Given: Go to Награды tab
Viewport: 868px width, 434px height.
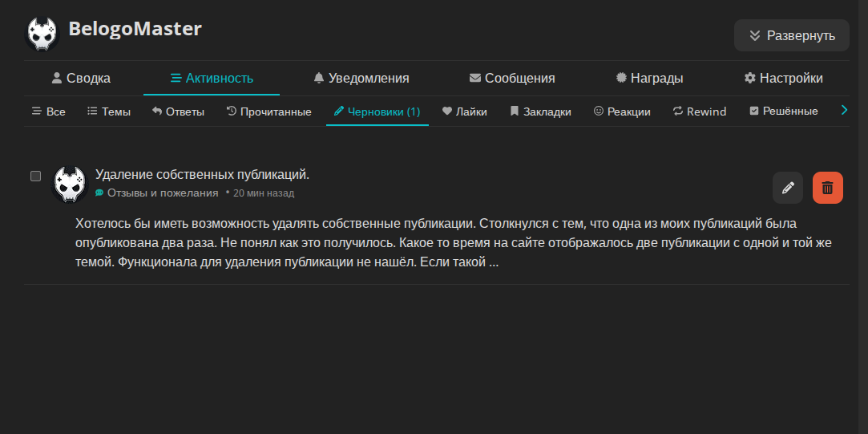Looking at the screenshot, I should [649, 79].
